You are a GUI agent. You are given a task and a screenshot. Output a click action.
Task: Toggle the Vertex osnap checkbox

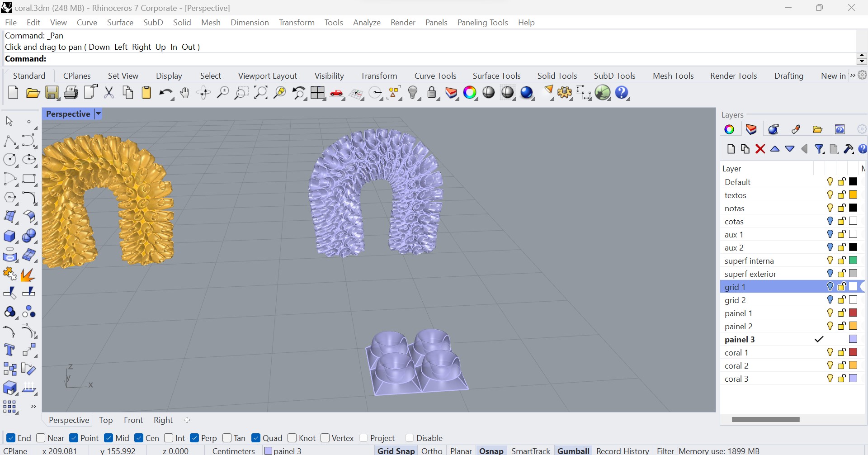click(x=325, y=438)
